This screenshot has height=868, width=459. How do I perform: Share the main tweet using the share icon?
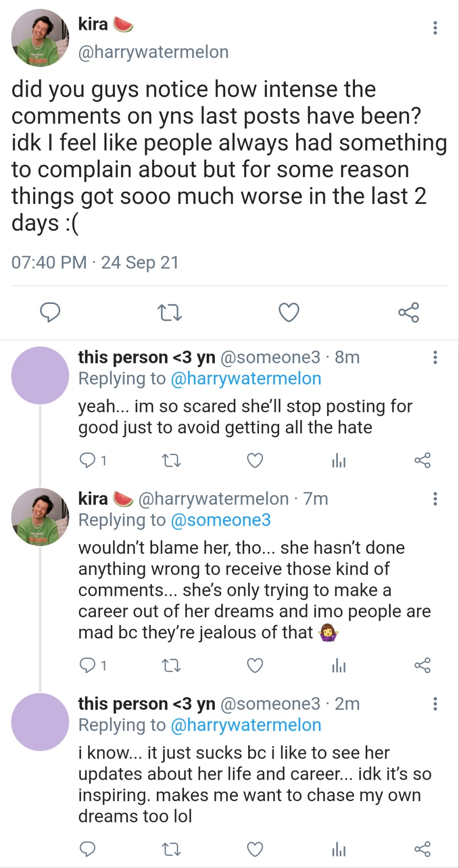pyautogui.click(x=408, y=312)
